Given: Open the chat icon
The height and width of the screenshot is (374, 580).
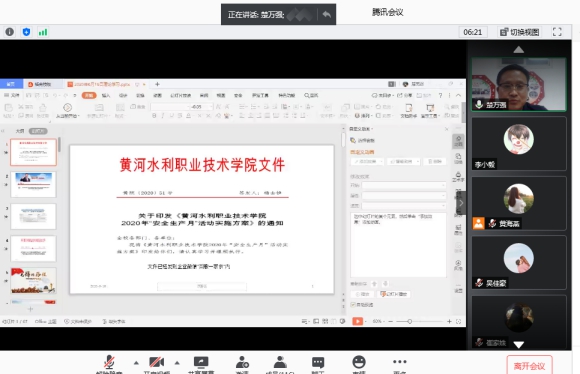Looking at the screenshot, I should tap(318, 362).
